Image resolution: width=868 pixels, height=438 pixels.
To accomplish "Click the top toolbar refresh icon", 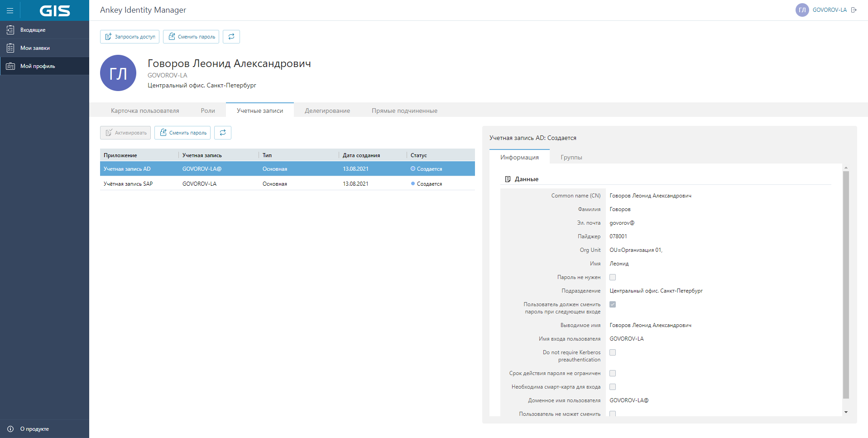I will [231, 37].
